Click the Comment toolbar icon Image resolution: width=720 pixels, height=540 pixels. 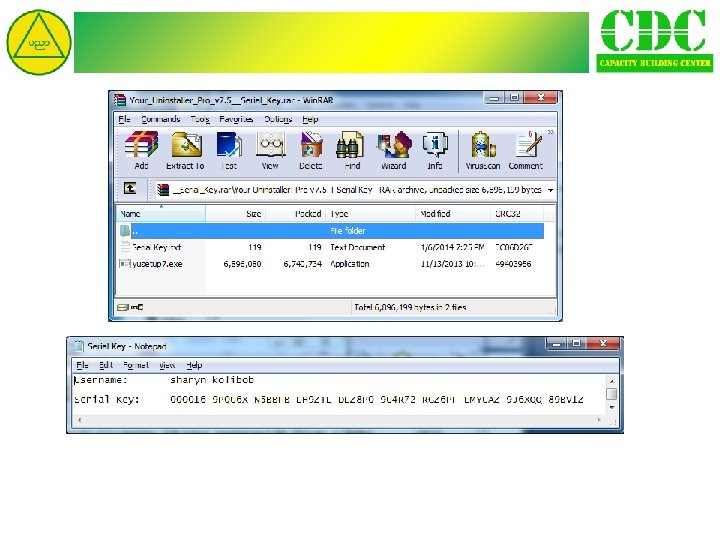point(526,150)
